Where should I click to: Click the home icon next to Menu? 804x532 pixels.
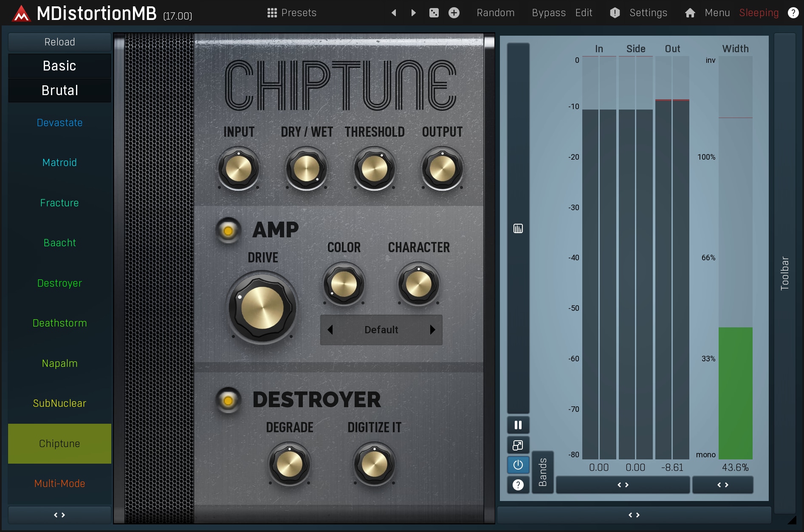[690, 13]
